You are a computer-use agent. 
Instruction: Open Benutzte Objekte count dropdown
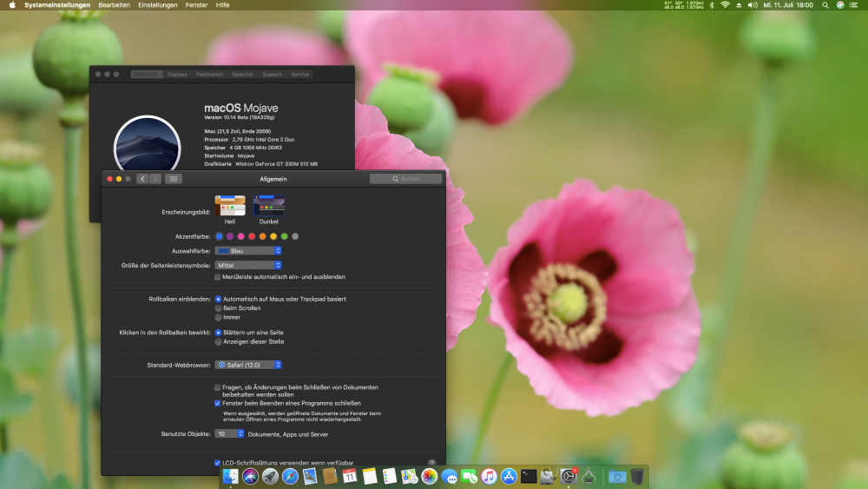[x=229, y=433]
